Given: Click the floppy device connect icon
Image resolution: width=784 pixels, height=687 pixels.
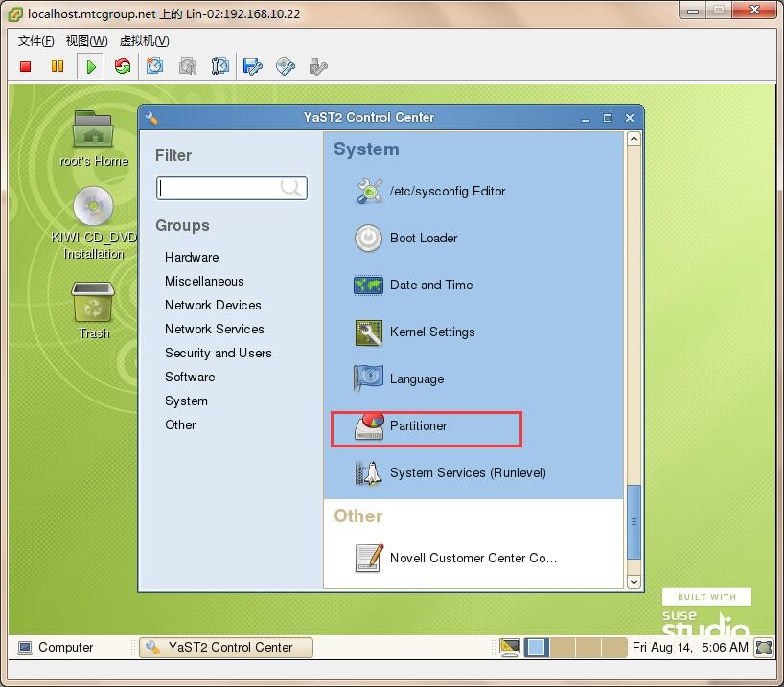Looking at the screenshot, I should (x=252, y=66).
